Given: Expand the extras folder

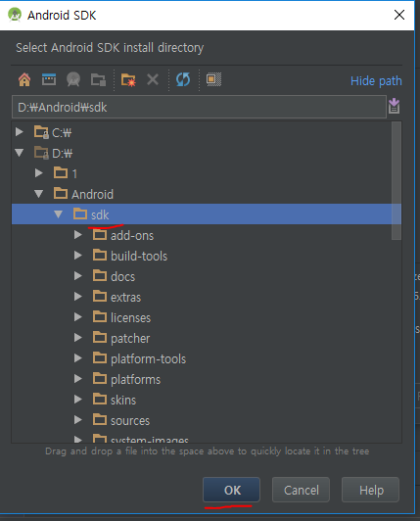Looking at the screenshot, I should click(78, 297).
